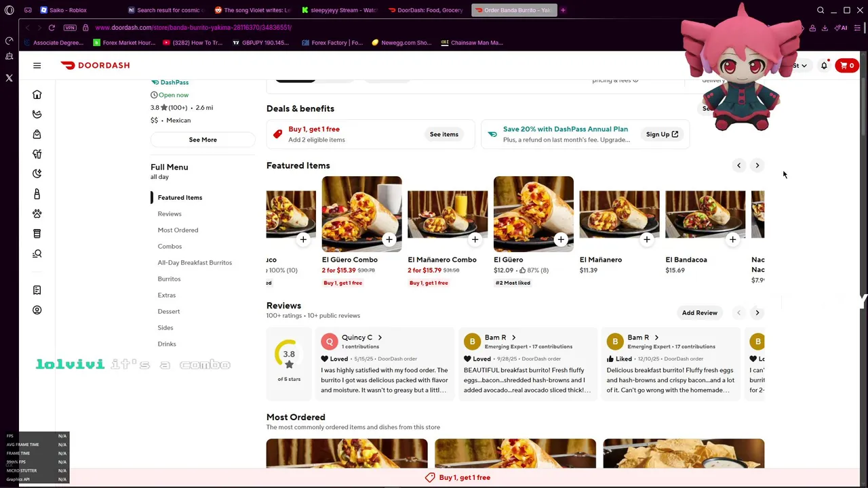The image size is (868, 488).
Task: Click the Add Review button
Action: pyautogui.click(x=700, y=312)
